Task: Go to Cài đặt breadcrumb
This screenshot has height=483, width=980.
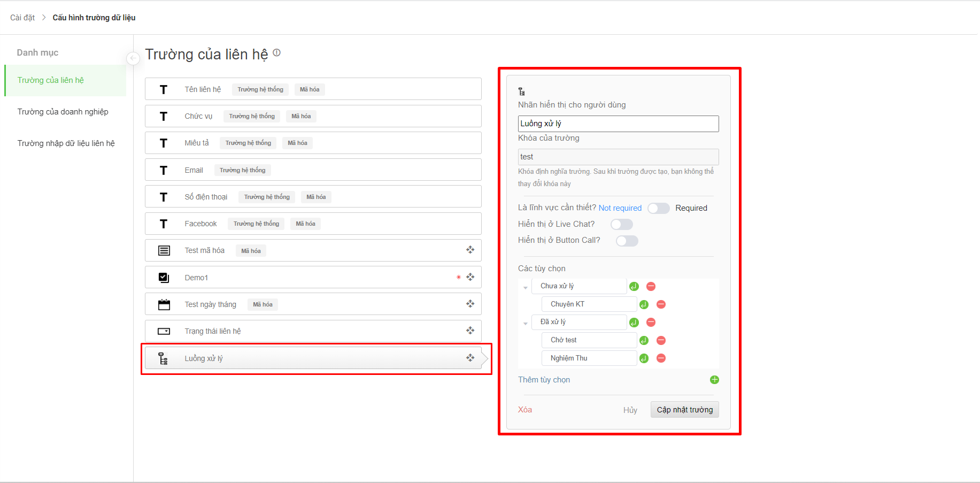Action: pos(22,18)
